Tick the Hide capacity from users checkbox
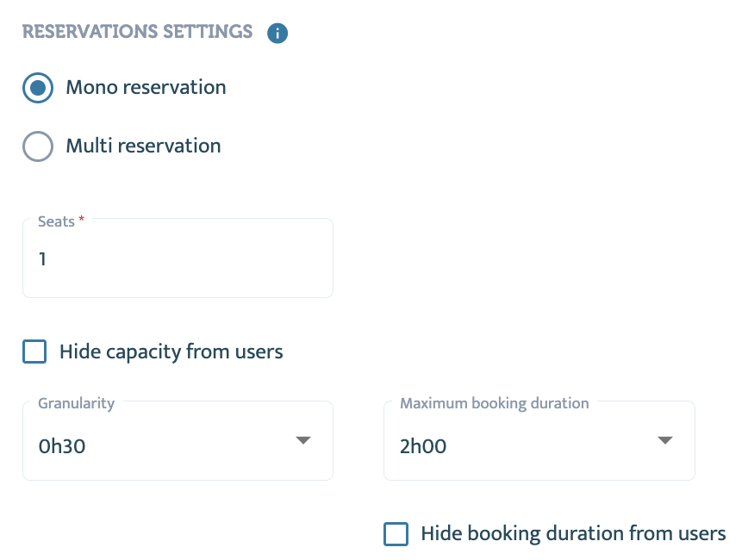This screenshot has width=748, height=560. [x=34, y=352]
